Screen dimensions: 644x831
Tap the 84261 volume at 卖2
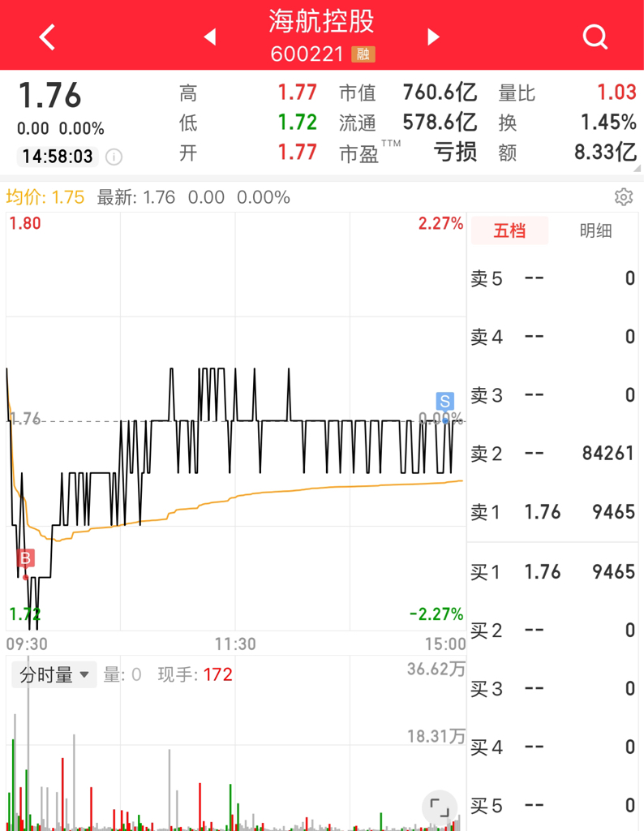pyautogui.click(x=608, y=454)
